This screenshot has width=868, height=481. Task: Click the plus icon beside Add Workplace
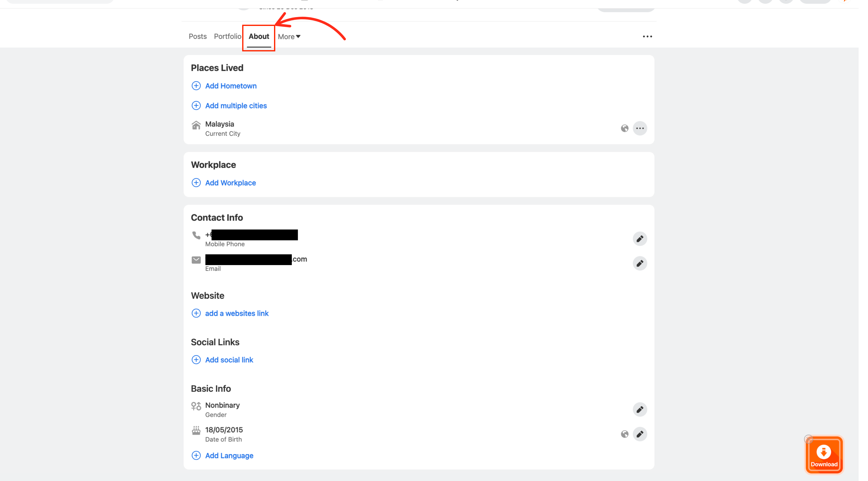tap(196, 183)
